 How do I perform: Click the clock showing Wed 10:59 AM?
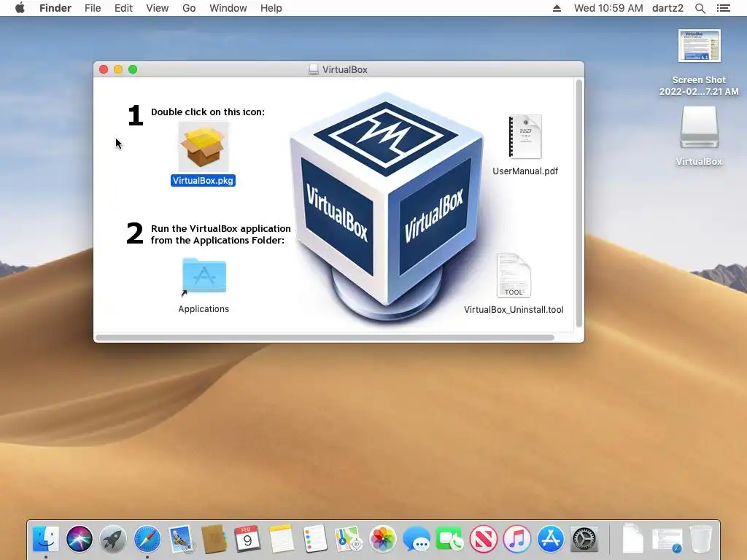coord(608,8)
